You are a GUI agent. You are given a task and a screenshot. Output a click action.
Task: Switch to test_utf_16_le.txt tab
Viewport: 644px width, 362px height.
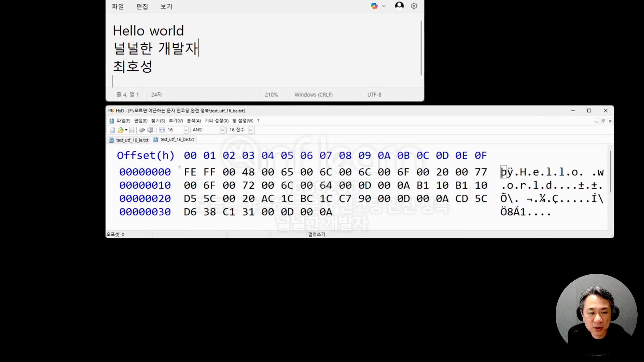(132, 140)
